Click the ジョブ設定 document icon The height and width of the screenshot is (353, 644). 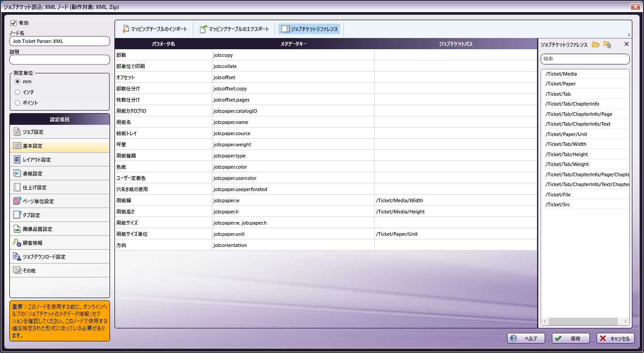tap(17, 132)
